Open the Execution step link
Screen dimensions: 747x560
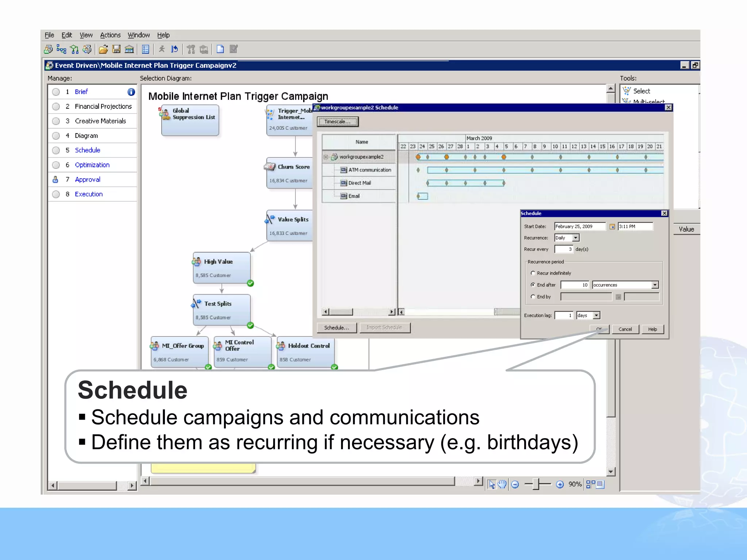tap(89, 194)
